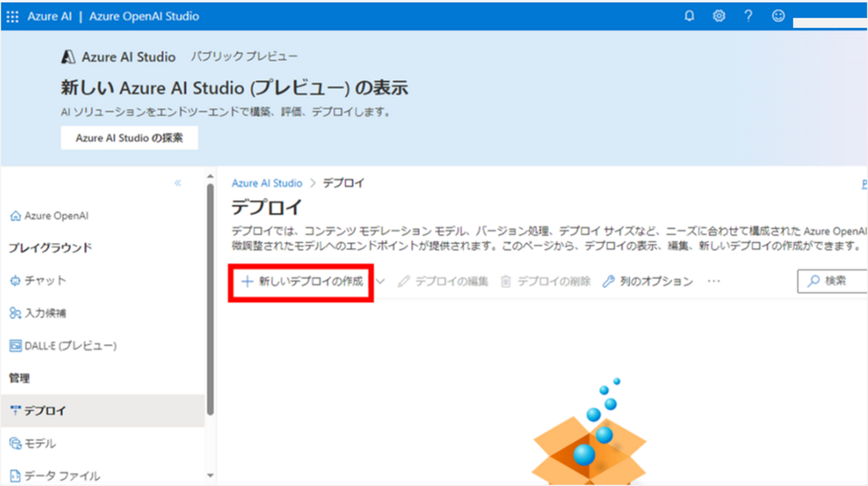868x486 pixels.
Task: Open the help question mark icon
Action: tap(749, 16)
